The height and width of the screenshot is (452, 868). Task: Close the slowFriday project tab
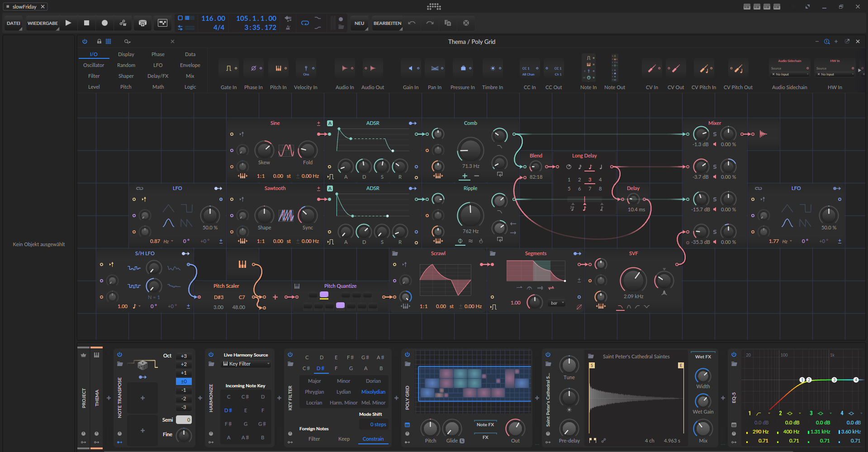pos(43,7)
